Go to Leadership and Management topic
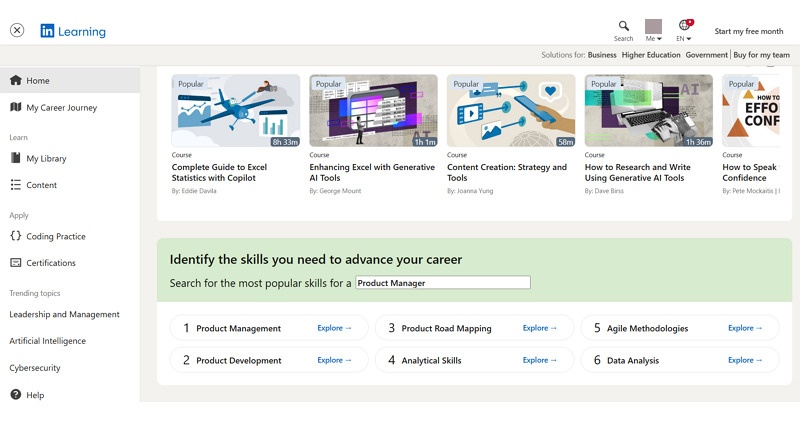The height and width of the screenshot is (444, 800). coord(64,314)
